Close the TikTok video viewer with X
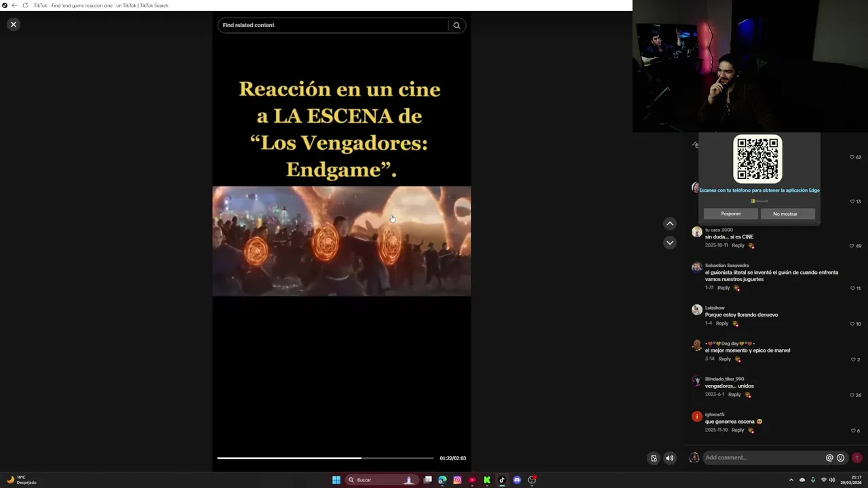Screen dimensions: 868x488 (13, 24)
